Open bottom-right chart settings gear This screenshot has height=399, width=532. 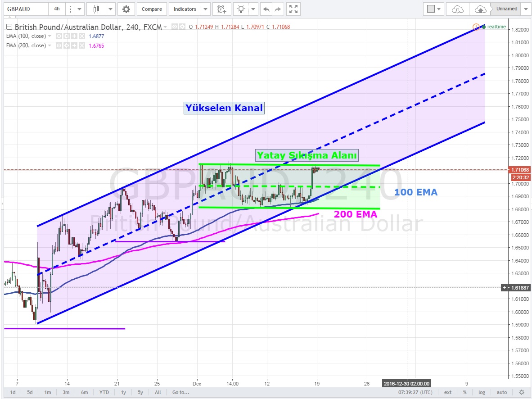[x=522, y=392]
